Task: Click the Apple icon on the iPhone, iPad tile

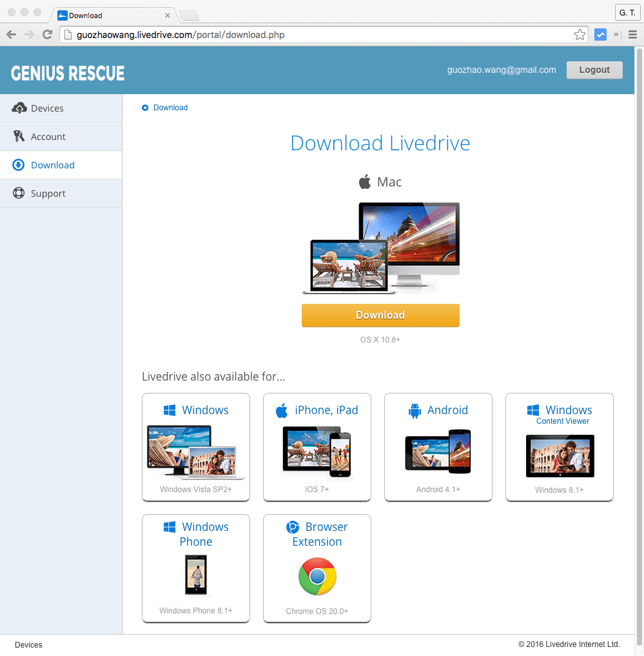Action: point(283,410)
